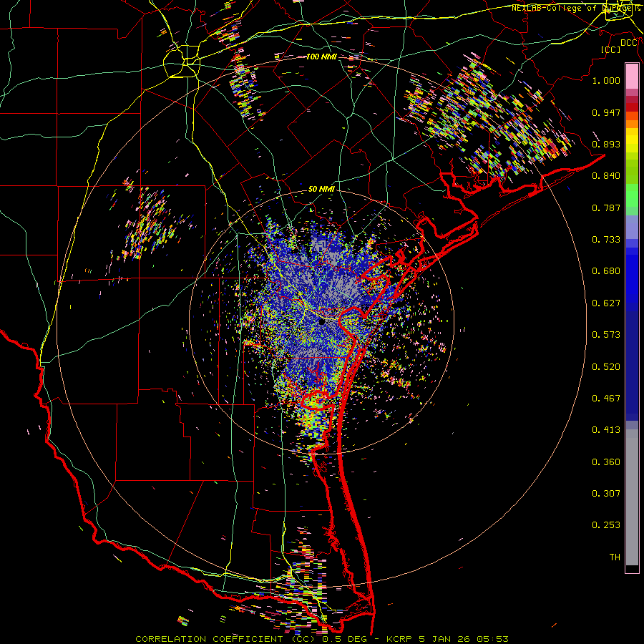Click the TH label beside the color bar
Image resolution: width=644 pixels, height=644 pixels.
[x=615, y=557]
